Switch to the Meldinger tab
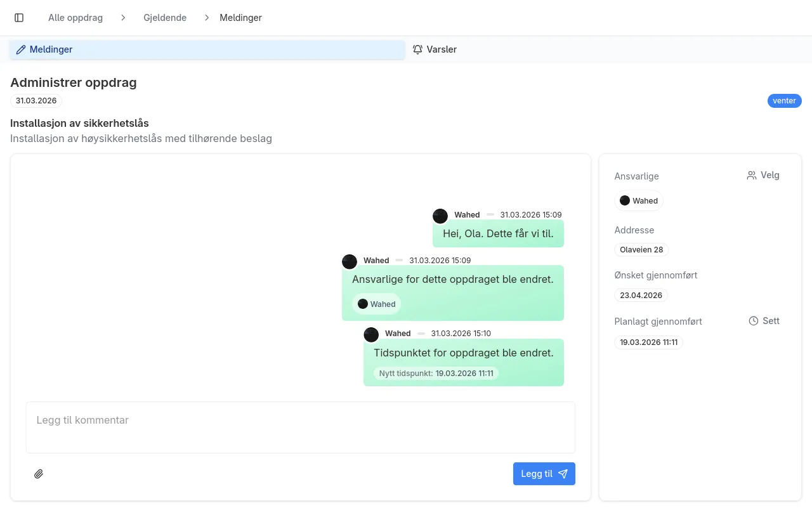 click(x=207, y=49)
